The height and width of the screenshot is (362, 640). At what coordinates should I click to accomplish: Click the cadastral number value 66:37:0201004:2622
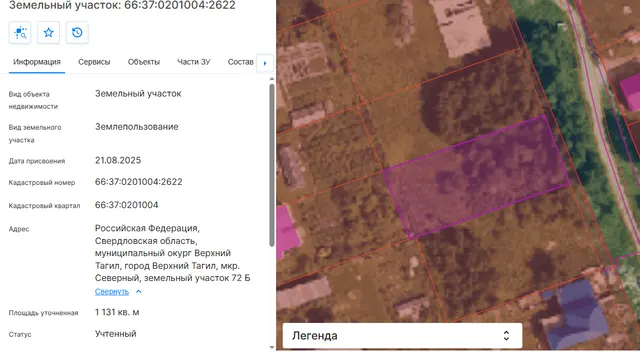pyautogui.click(x=139, y=182)
